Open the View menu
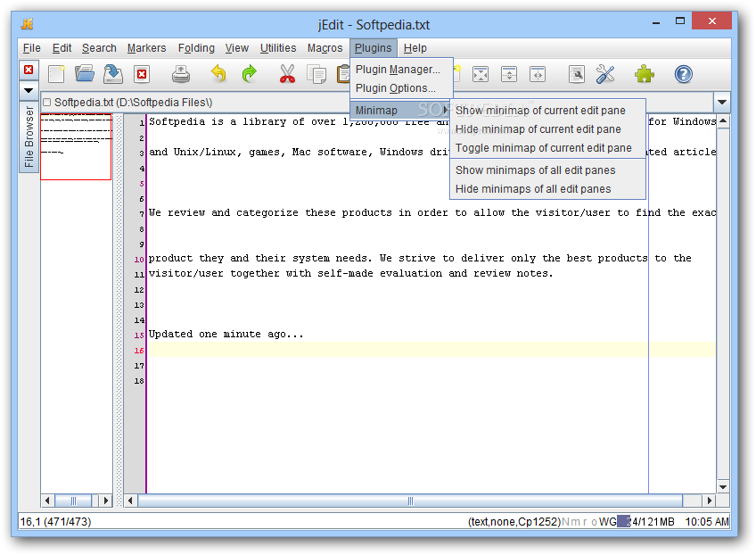The image size is (756, 555). tap(237, 48)
